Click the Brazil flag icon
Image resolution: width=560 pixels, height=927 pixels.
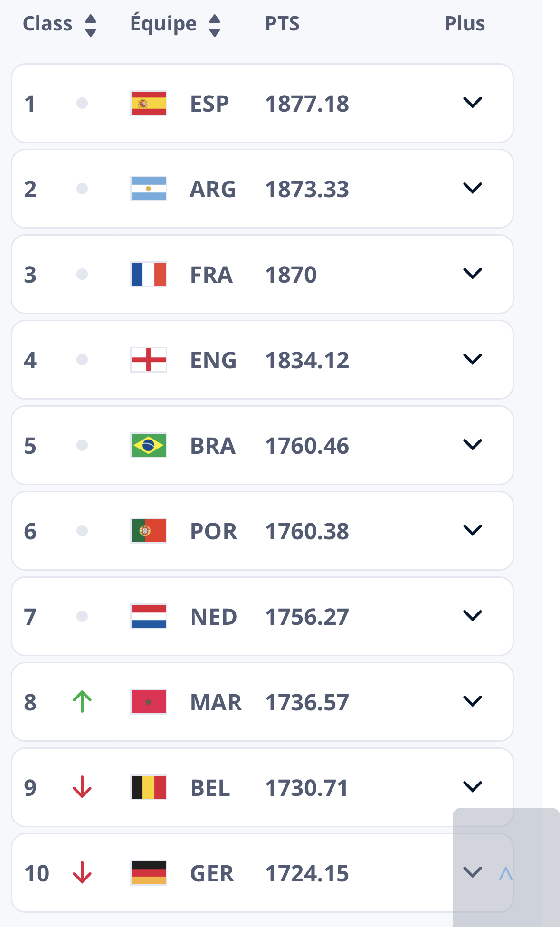pyautogui.click(x=149, y=445)
